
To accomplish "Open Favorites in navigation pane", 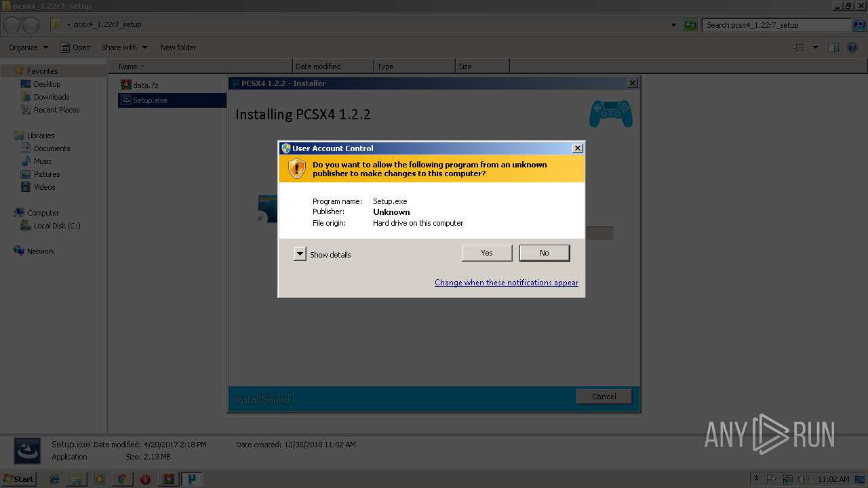I will pos(42,71).
